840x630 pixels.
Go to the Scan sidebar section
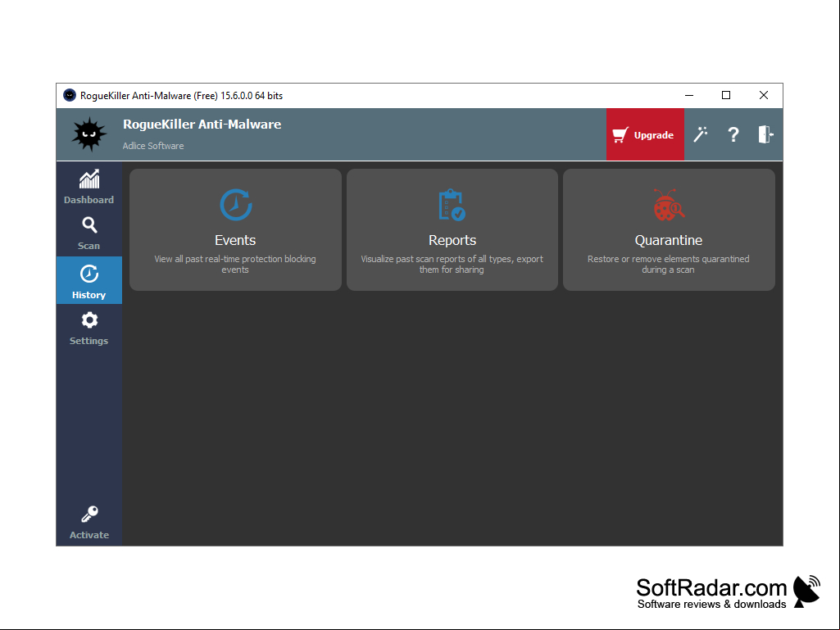pyautogui.click(x=89, y=233)
